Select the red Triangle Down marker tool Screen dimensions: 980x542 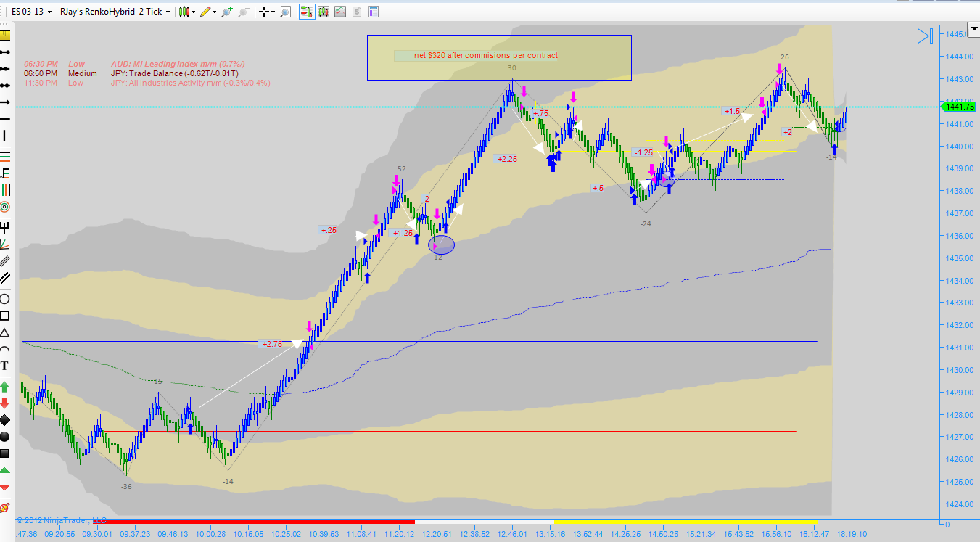(x=5, y=489)
